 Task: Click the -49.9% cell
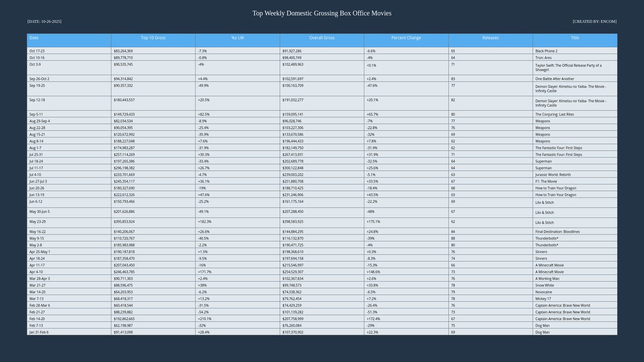238,89
